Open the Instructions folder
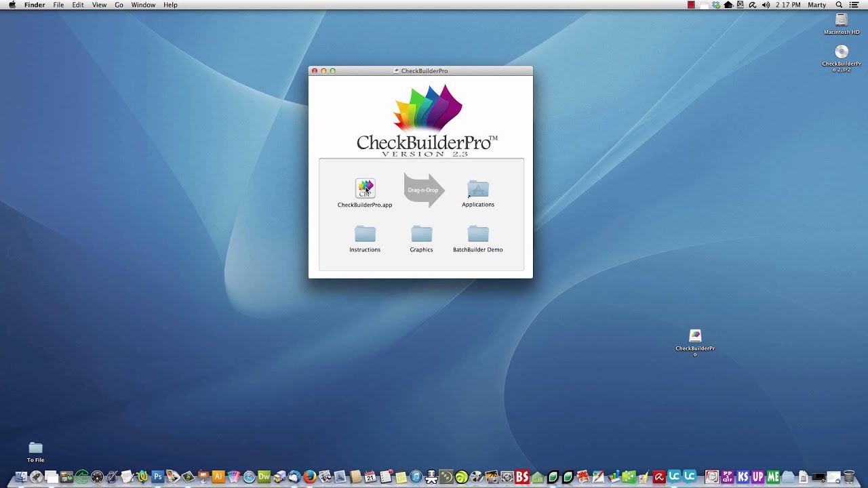The height and width of the screenshot is (488, 868). point(365,234)
